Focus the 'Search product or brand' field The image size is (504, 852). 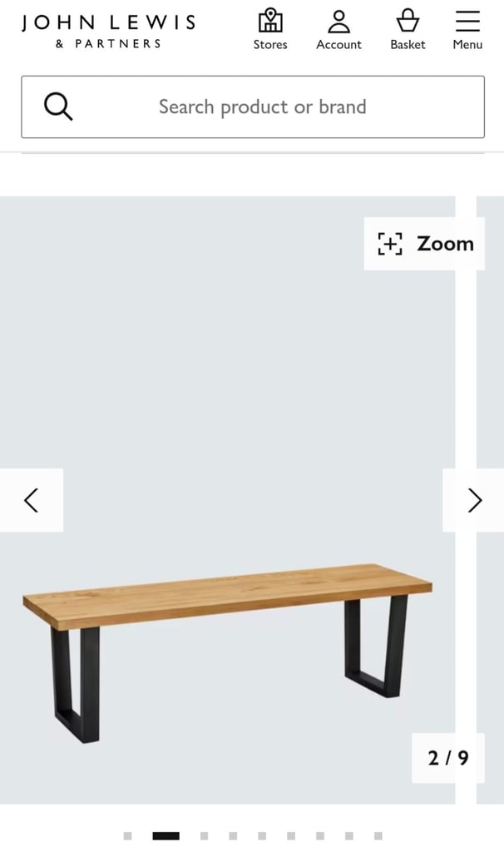pyautogui.click(x=253, y=107)
